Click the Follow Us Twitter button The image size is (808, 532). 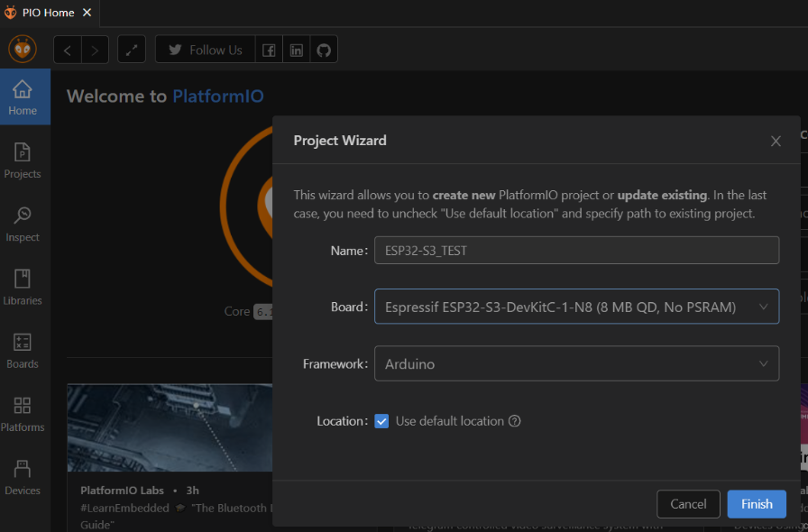click(206, 50)
